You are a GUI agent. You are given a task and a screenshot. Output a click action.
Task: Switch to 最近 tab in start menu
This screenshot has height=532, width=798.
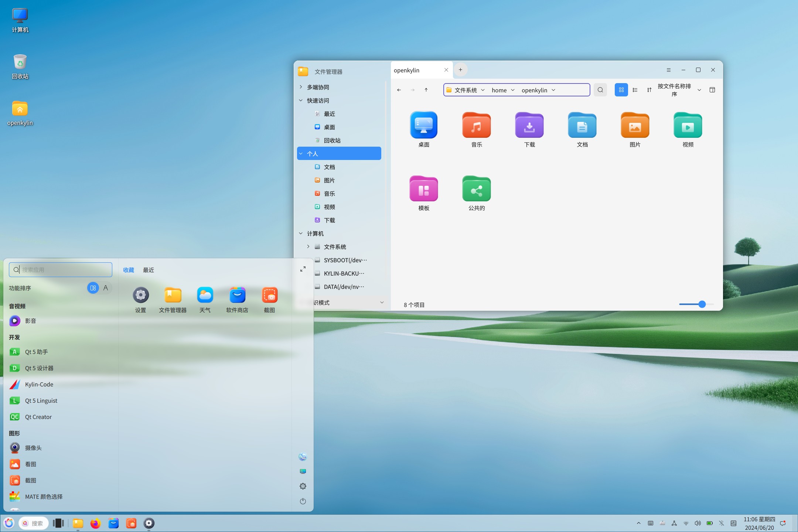[149, 270]
